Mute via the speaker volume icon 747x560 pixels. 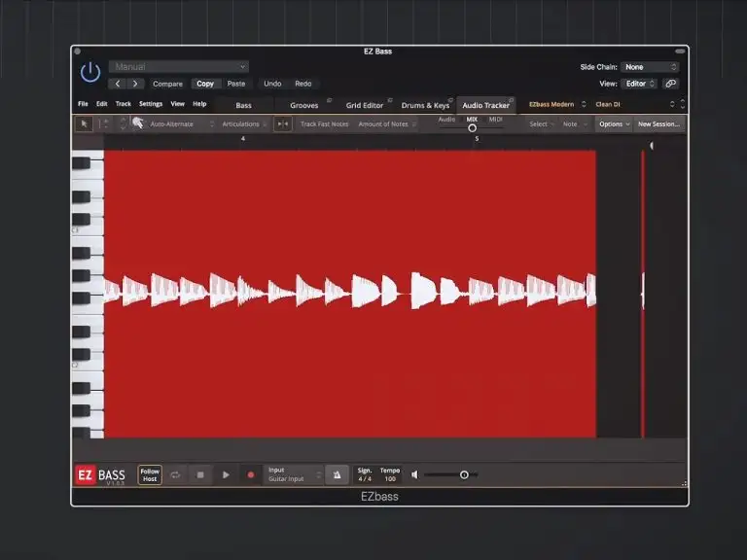point(415,474)
